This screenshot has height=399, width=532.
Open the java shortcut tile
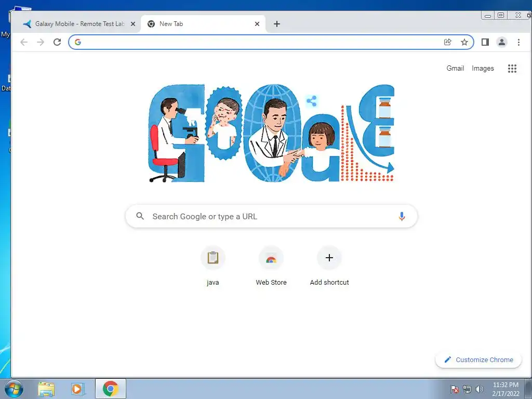[x=212, y=267]
